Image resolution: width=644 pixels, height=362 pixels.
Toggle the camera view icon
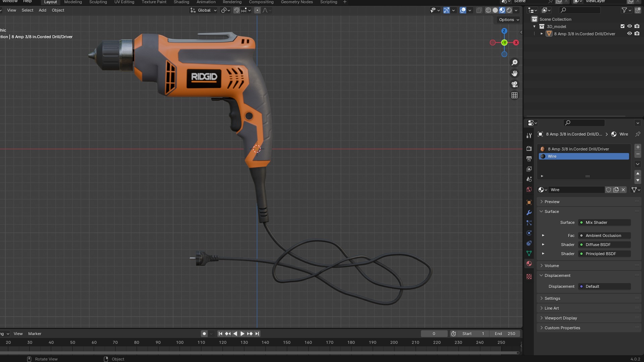click(515, 84)
